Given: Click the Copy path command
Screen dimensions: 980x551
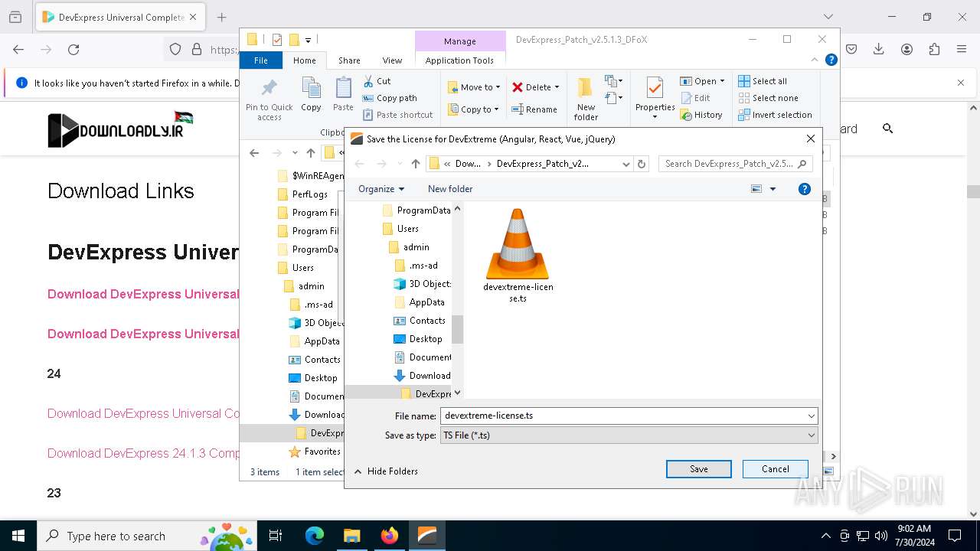Looking at the screenshot, I should tap(389, 98).
